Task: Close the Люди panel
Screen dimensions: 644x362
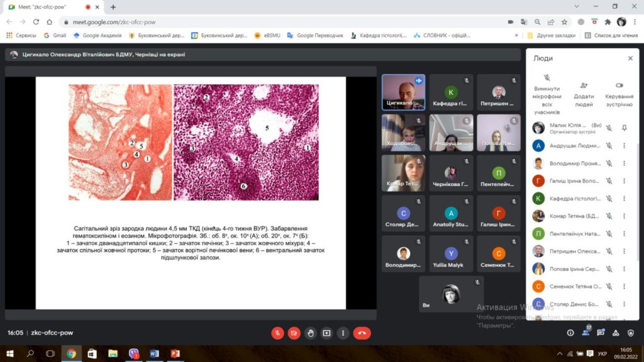Action: pos(630,58)
